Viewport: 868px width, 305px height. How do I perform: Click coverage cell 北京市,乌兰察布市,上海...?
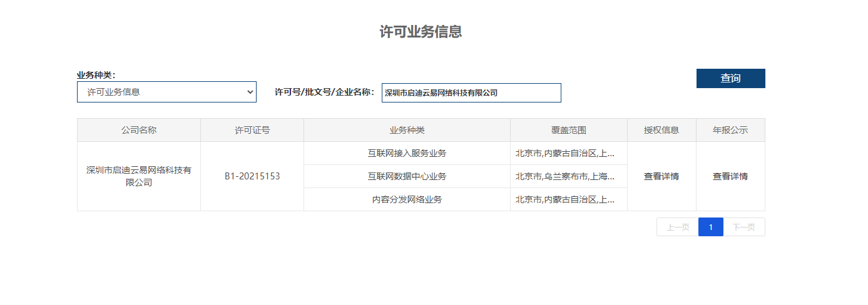569,176
